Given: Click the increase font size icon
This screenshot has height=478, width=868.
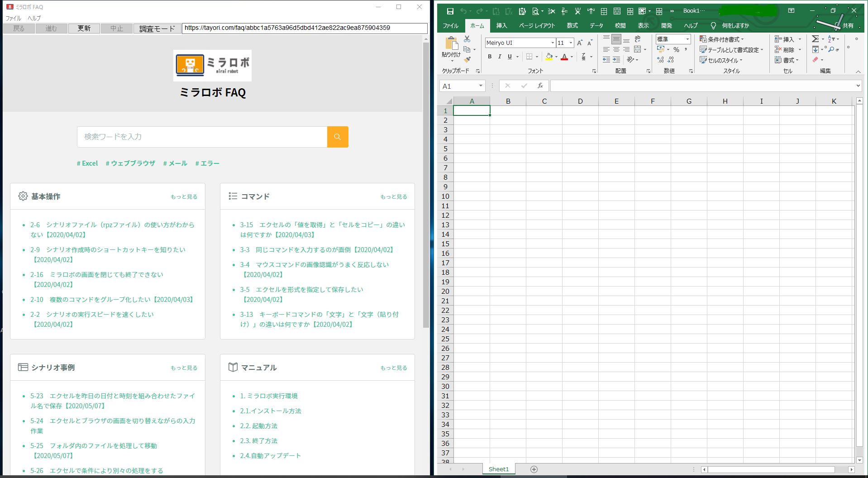Looking at the screenshot, I should [579, 43].
